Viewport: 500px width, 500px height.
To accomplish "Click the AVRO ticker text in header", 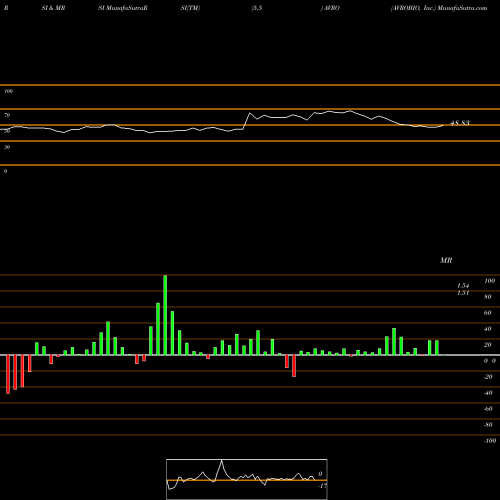I will [331, 8].
